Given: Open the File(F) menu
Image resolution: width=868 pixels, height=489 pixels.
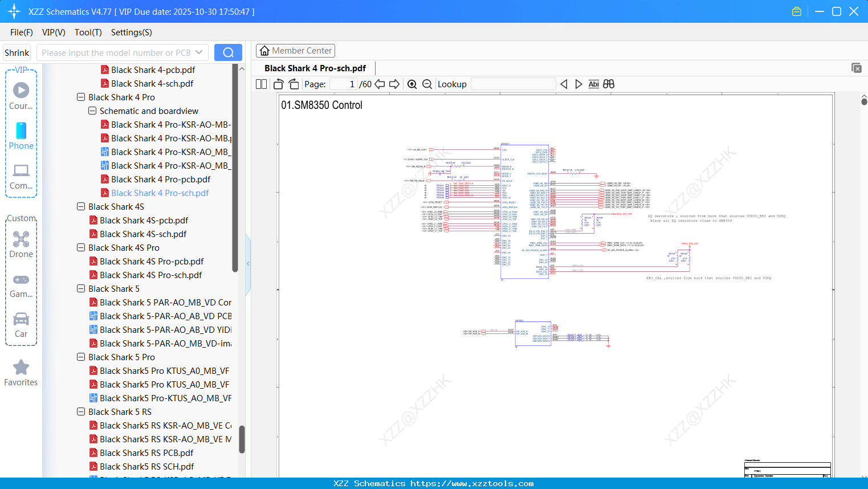Looking at the screenshot, I should 22,32.
